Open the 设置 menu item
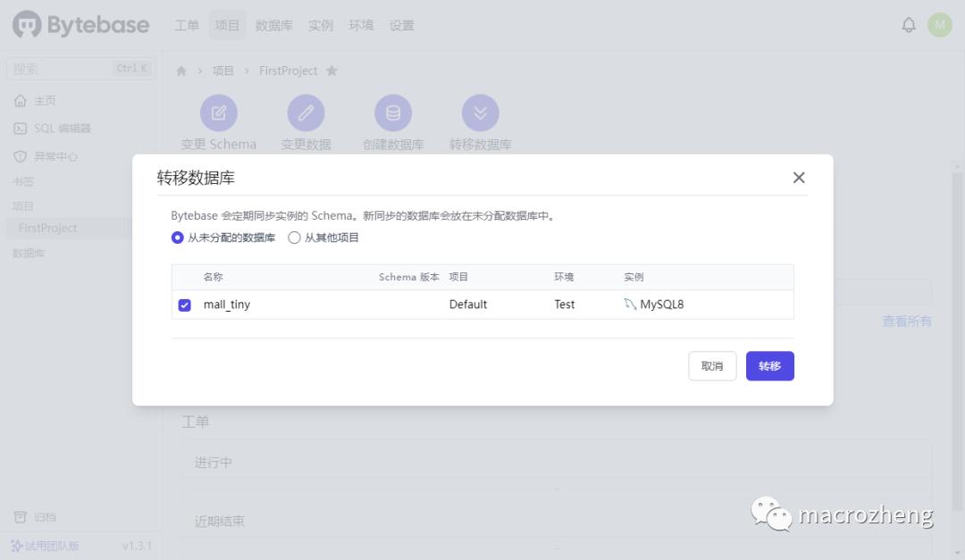Viewport: 965px width, 560px height. tap(401, 25)
